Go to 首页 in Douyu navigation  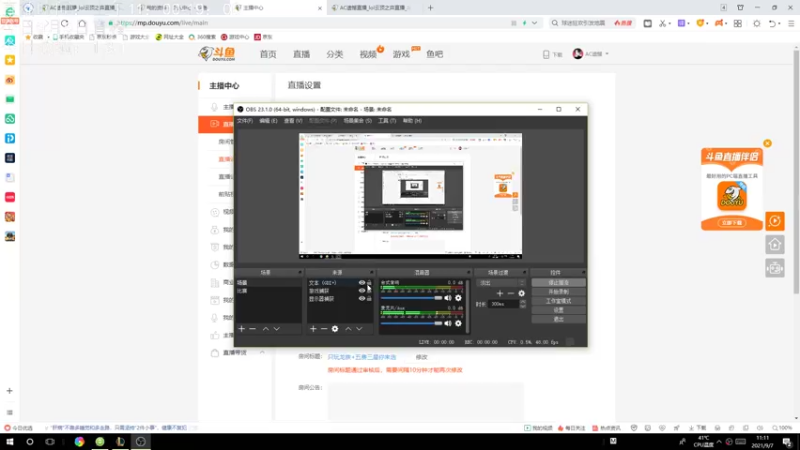point(268,54)
